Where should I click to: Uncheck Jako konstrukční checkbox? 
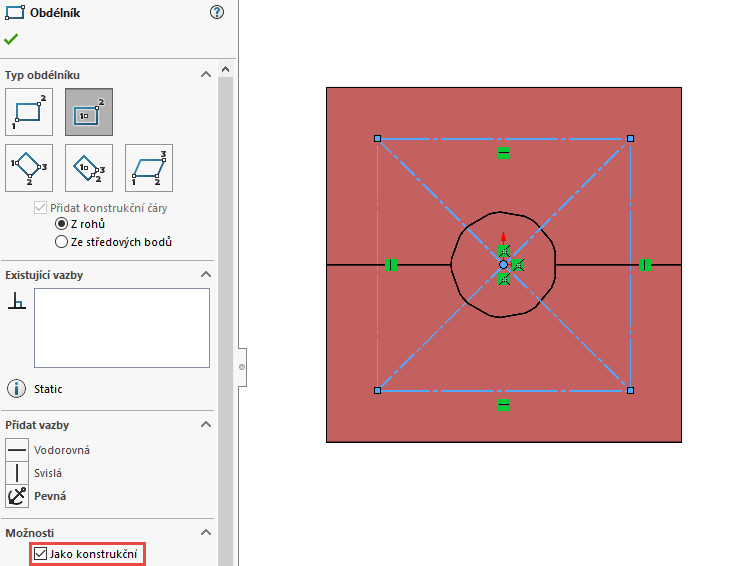(x=41, y=554)
